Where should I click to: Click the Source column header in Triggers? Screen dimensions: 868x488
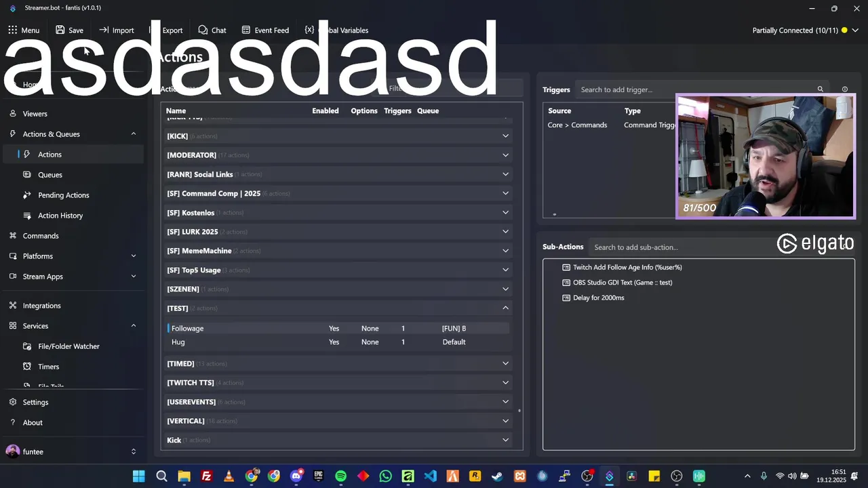click(x=559, y=110)
